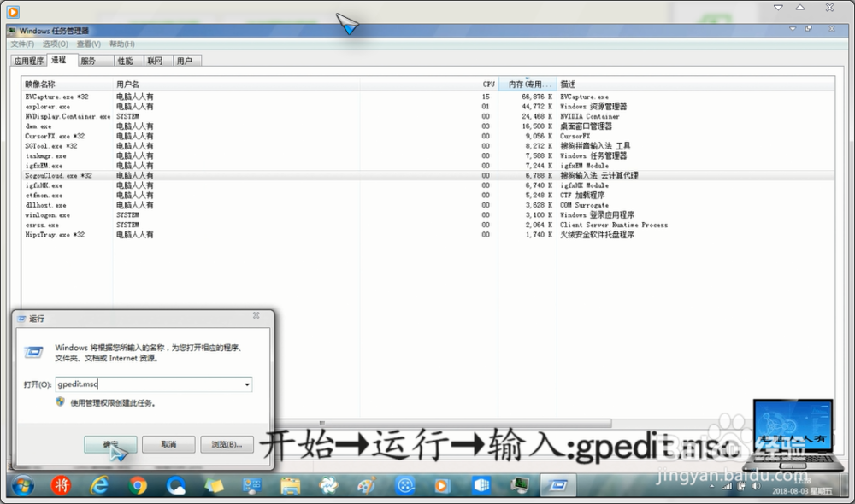This screenshot has height=504, width=855.
Task: Open the orange video player taskbar icon
Action: [x=442, y=485]
